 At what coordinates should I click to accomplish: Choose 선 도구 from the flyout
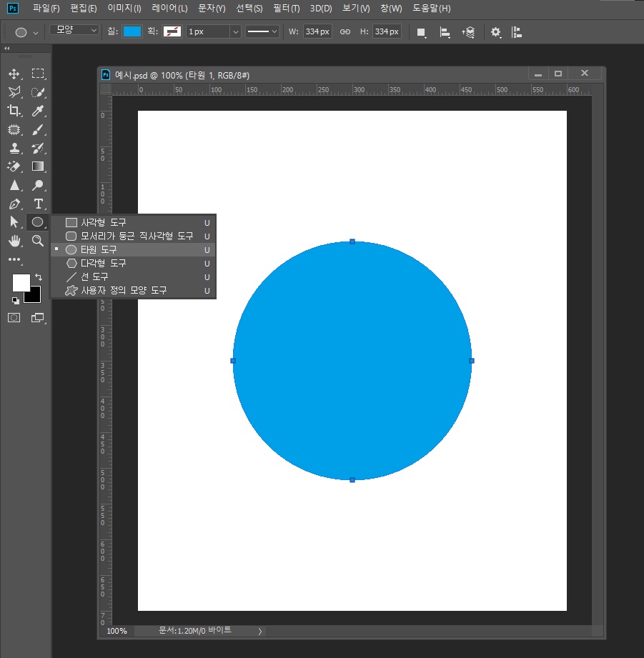coord(134,276)
